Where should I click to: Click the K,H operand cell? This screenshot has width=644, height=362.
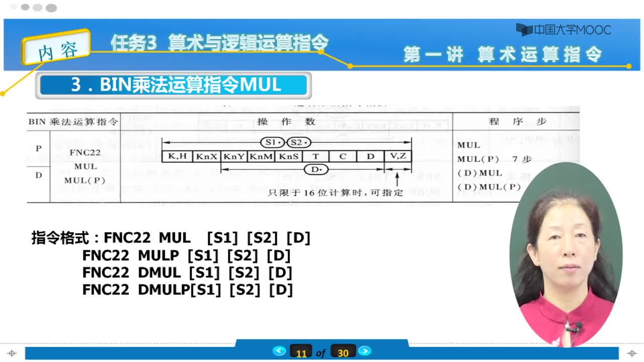pyautogui.click(x=177, y=156)
